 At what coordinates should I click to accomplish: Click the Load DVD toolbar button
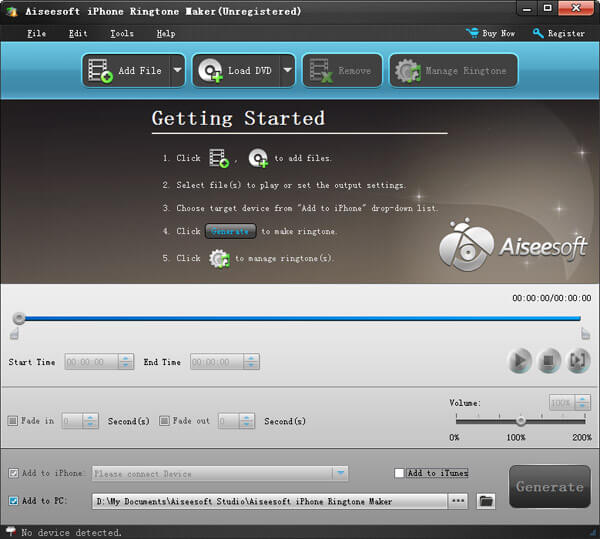(x=236, y=70)
